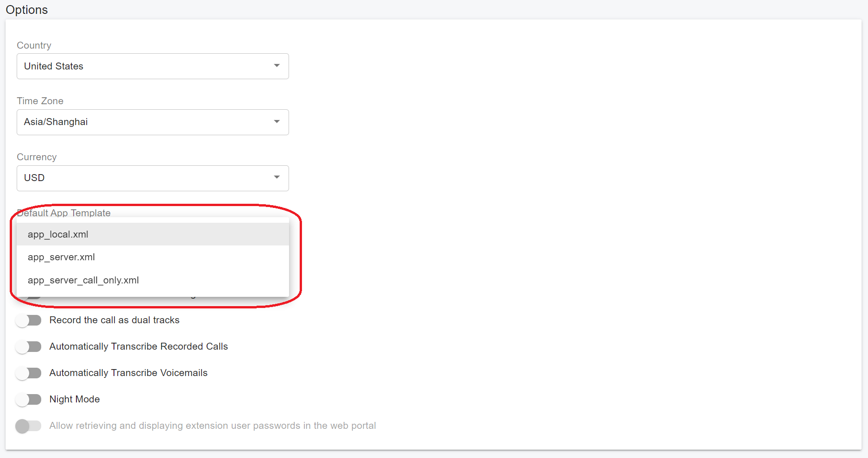Click the Time Zone dropdown arrow icon
The height and width of the screenshot is (458, 868).
(x=277, y=122)
